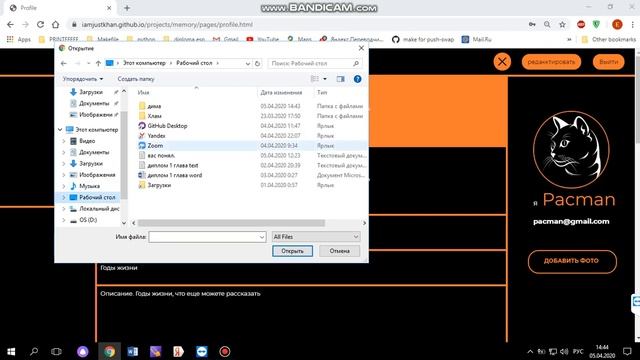Click the browser home icon

coord(56,24)
